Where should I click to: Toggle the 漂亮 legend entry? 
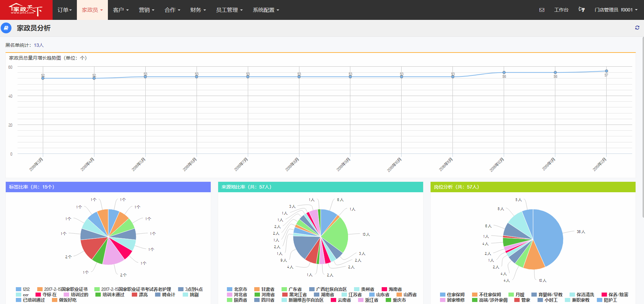coord(140,295)
